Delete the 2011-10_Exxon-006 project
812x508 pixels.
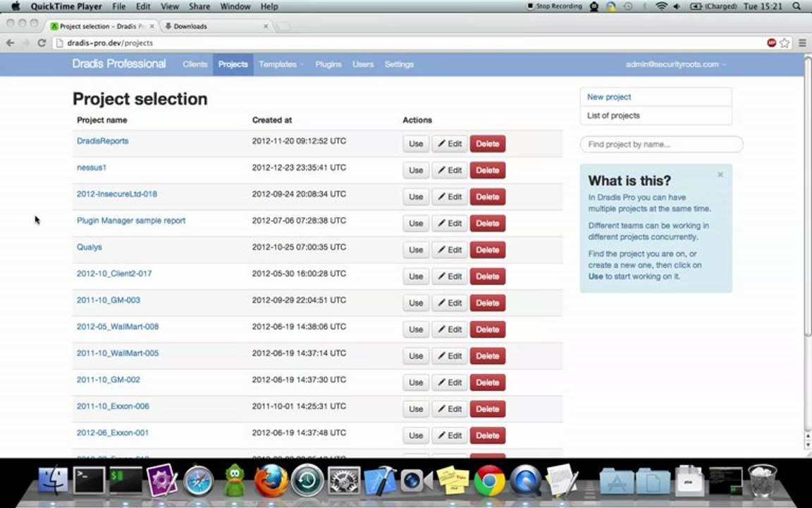tap(487, 409)
